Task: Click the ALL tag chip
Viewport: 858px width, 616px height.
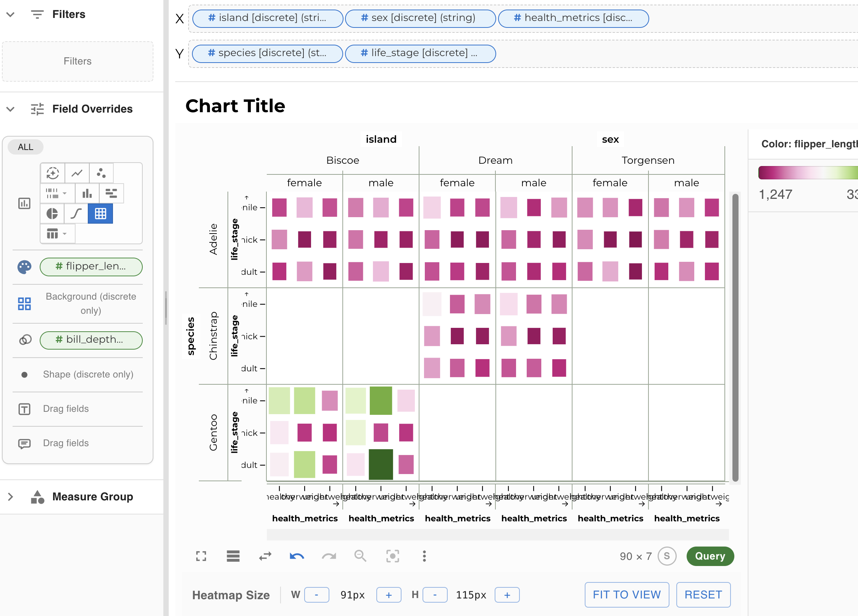Action: tap(26, 147)
